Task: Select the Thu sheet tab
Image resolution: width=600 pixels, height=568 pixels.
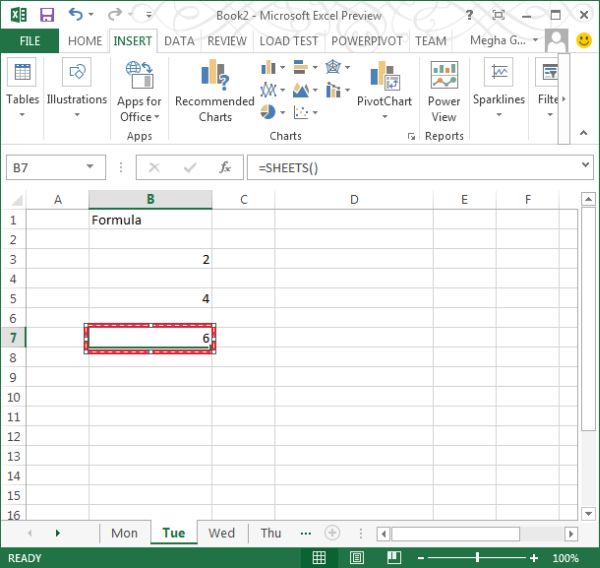Action: coord(271,533)
